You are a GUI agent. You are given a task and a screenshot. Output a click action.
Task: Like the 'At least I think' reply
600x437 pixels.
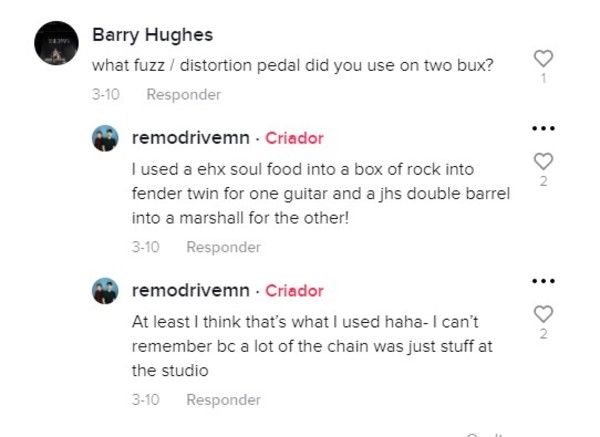tap(543, 314)
